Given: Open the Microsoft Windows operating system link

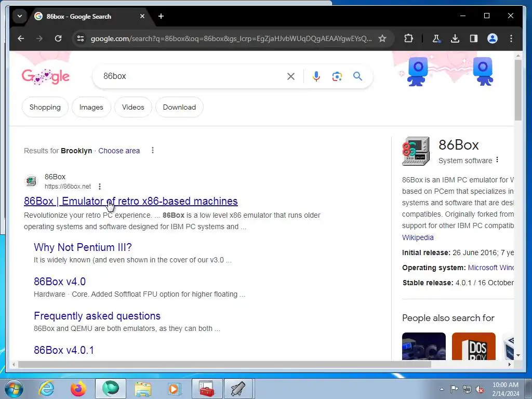Looking at the screenshot, I should pos(491,268).
